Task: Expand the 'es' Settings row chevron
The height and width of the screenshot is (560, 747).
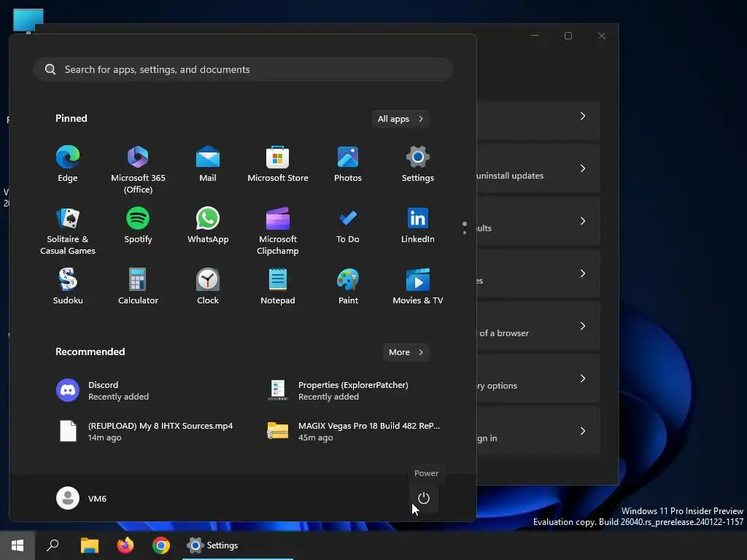Action: coord(583,273)
